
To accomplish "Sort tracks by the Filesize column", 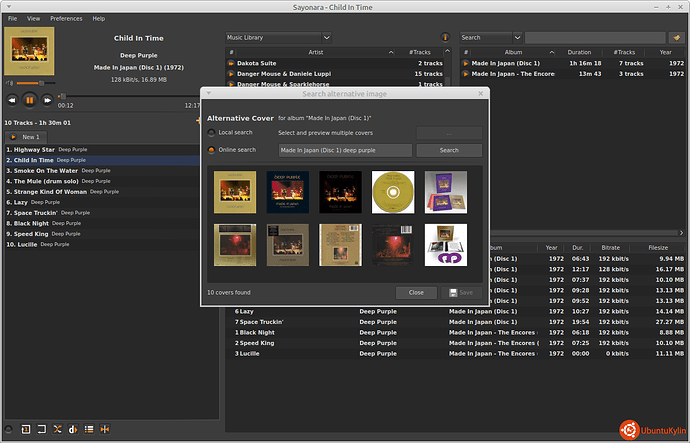I will 658,248.
